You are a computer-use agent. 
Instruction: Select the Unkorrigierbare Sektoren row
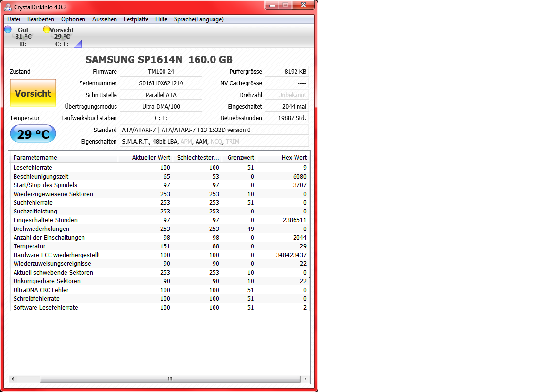point(159,281)
